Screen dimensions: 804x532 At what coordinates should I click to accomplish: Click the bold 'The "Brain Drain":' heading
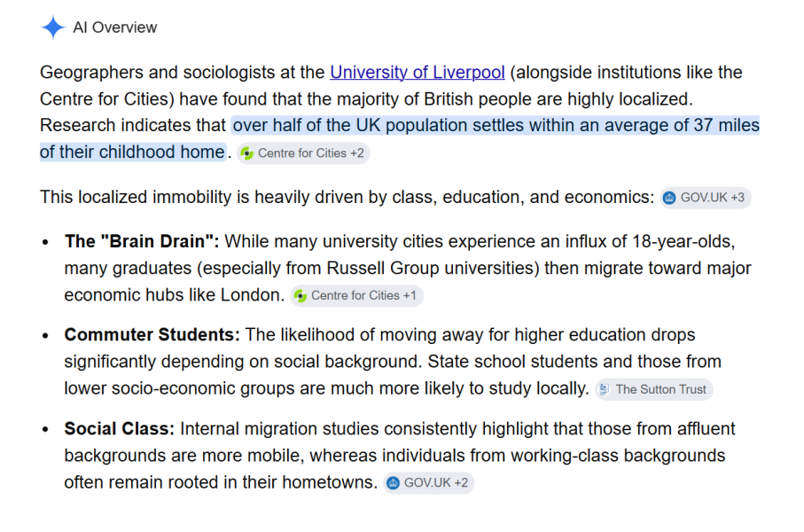142,241
